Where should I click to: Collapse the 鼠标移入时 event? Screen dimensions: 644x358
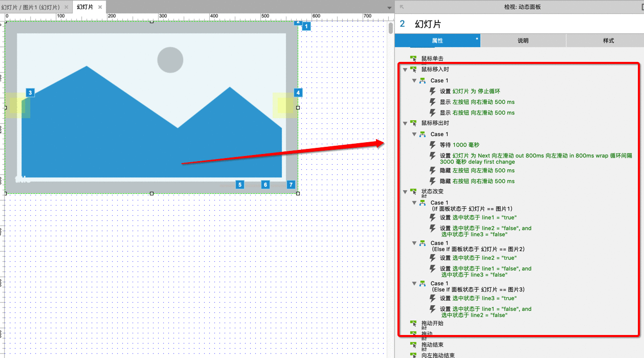tap(405, 70)
